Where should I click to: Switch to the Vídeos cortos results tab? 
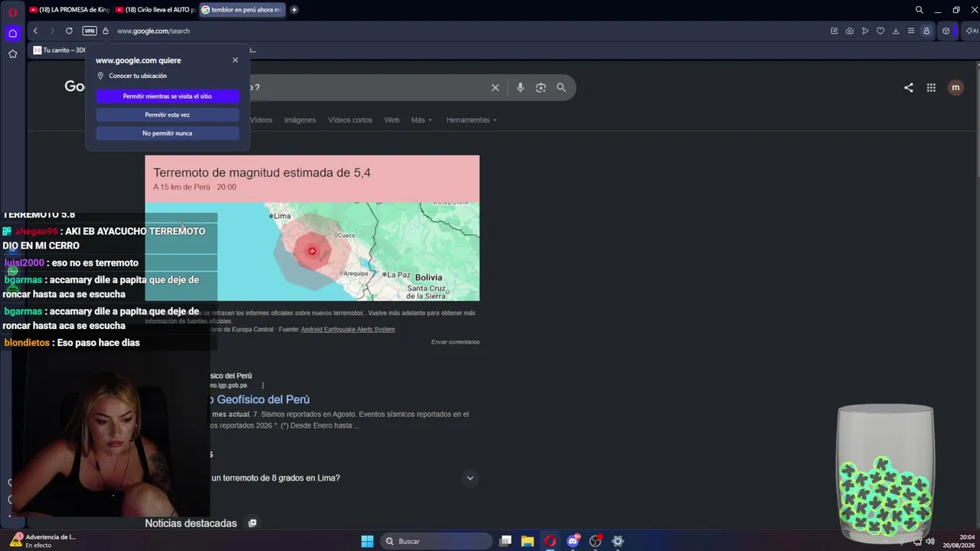tap(350, 120)
